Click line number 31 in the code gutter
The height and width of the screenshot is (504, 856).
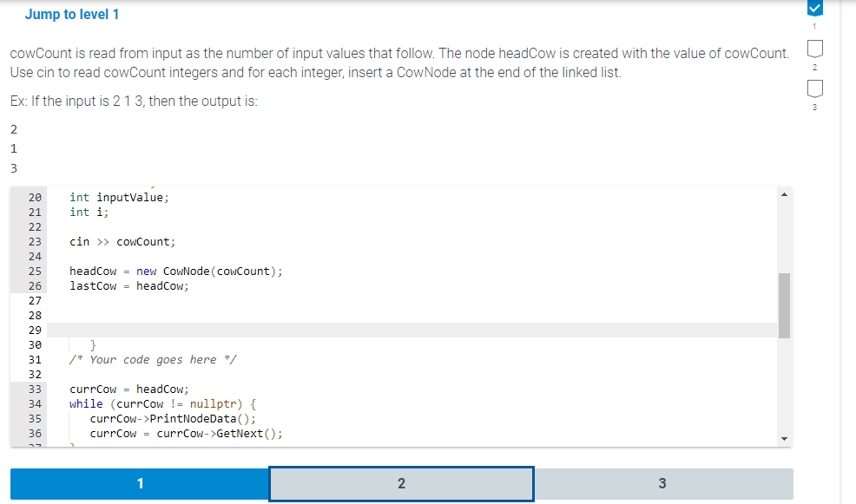(x=34, y=359)
